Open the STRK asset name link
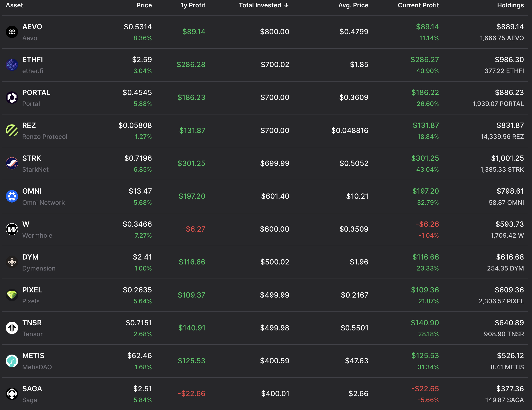The width and height of the screenshot is (532, 410). pyautogui.click(x=32, y=158)
